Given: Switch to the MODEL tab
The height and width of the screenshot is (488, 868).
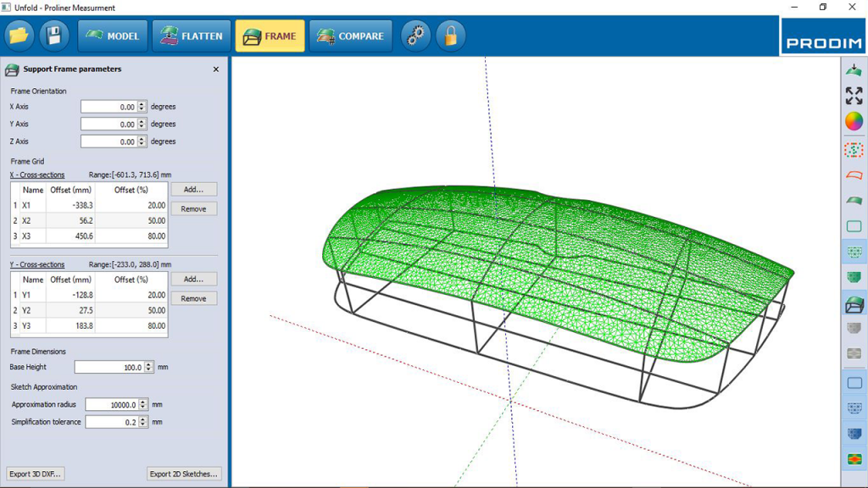Looking at the screenshot, I should click(x=113, y=36).
